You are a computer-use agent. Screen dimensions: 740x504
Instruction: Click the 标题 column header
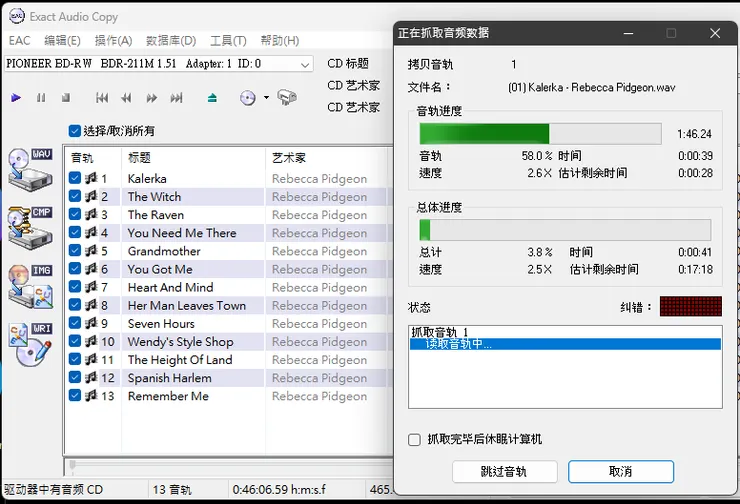click(x=193, y=158)
